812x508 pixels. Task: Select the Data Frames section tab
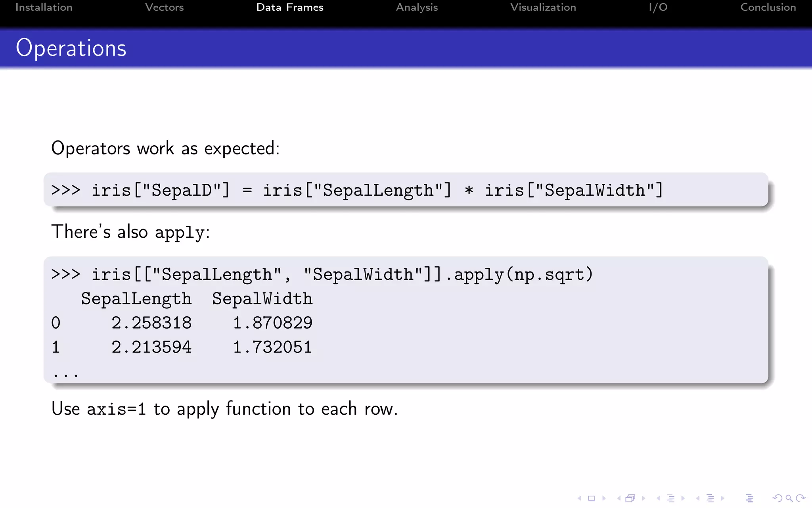coord(290,7)
